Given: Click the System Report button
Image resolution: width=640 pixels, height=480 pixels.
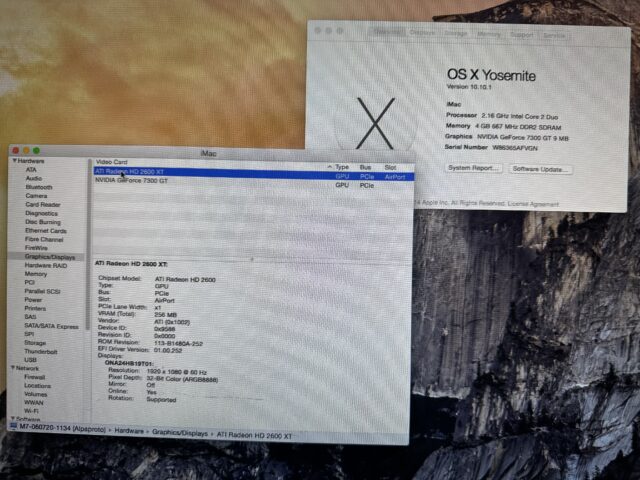Looking at the screenshot, I should click(473, 168).
